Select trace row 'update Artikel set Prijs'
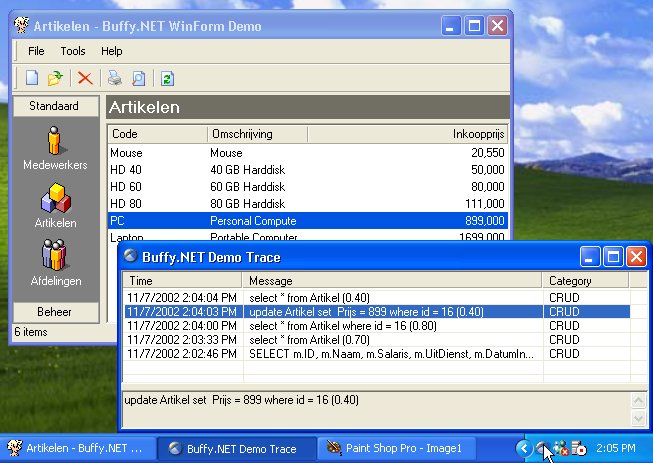This screenshot has height=463, width=653. (x=376, y=312)
